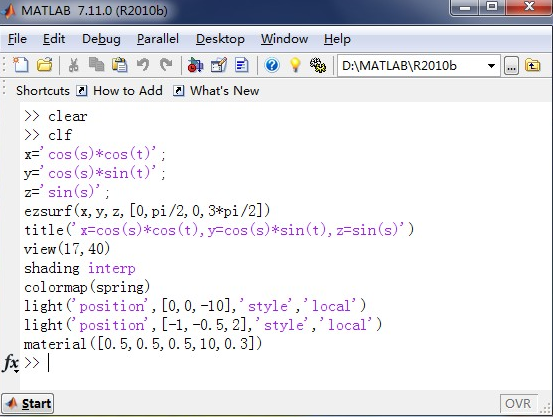Screen dimensions: 553x417
Task: Open the What's New shortcut
Action: (216, 91)
